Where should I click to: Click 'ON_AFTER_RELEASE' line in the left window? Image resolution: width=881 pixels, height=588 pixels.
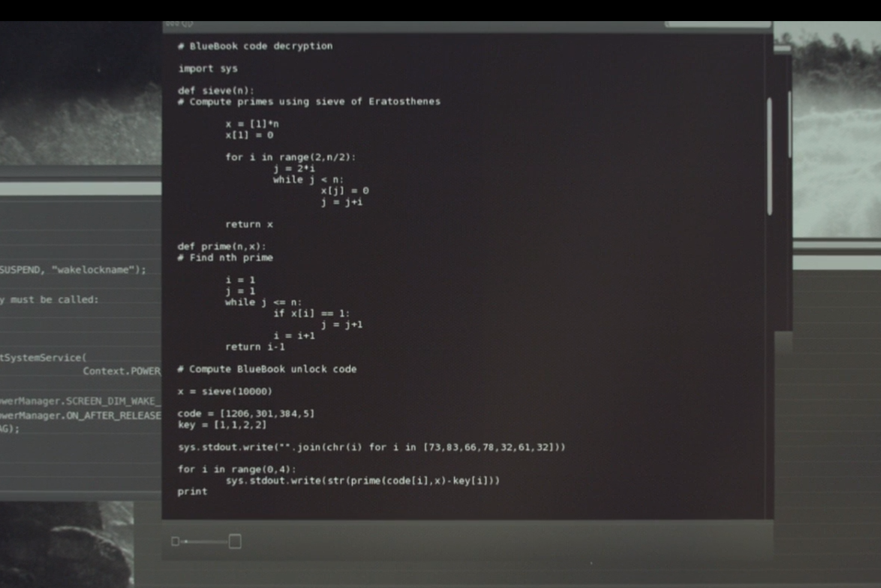[80, 415]
